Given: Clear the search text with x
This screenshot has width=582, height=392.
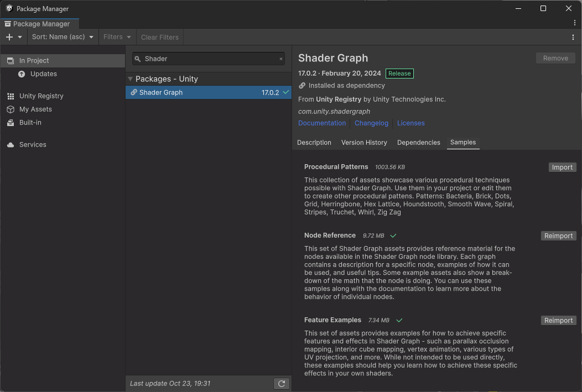Looking at the screenshot, I should 281,59.
